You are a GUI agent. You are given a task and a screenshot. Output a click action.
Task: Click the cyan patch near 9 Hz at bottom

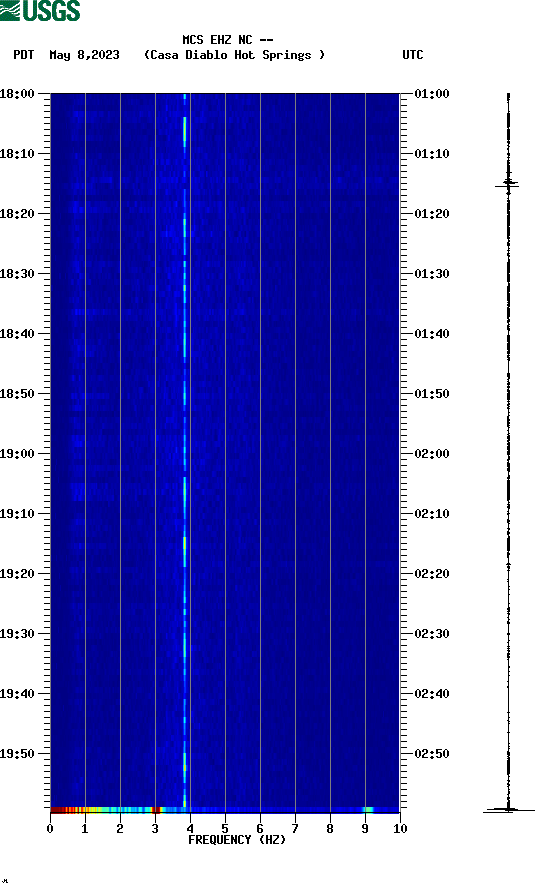[x=368, y=810]
